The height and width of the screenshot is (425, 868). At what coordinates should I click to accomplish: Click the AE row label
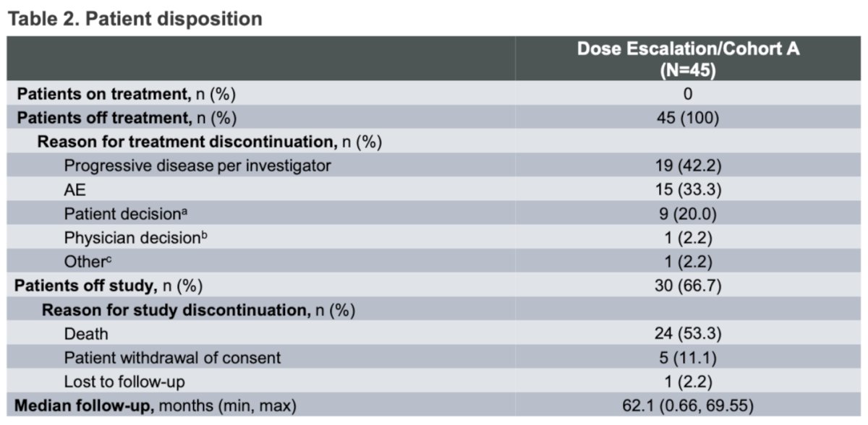click(75, 189)
